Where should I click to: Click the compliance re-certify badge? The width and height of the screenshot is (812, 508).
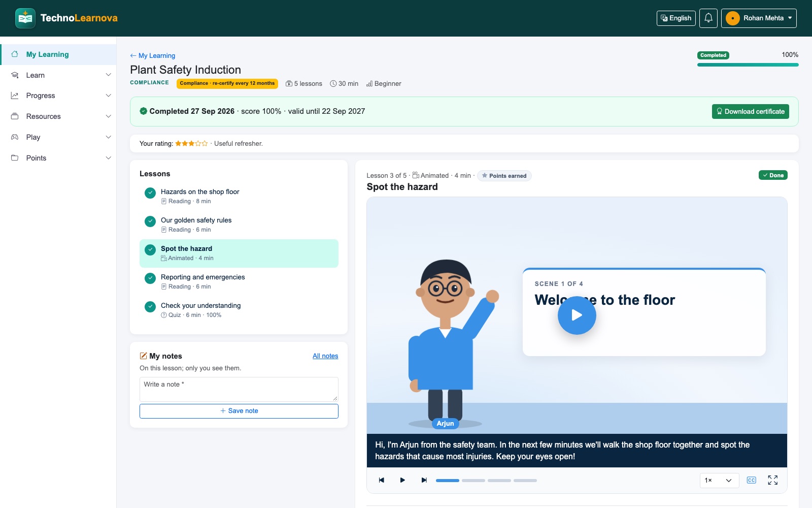[227, 83]
